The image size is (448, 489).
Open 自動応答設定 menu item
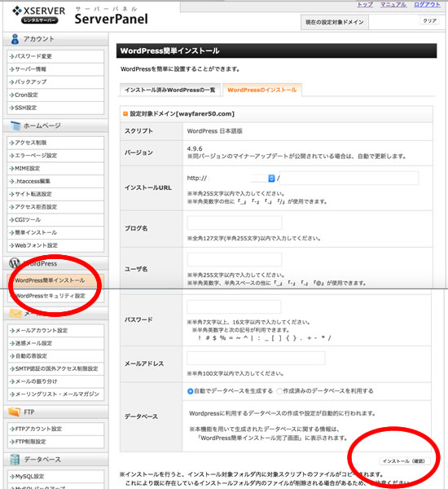55,356
